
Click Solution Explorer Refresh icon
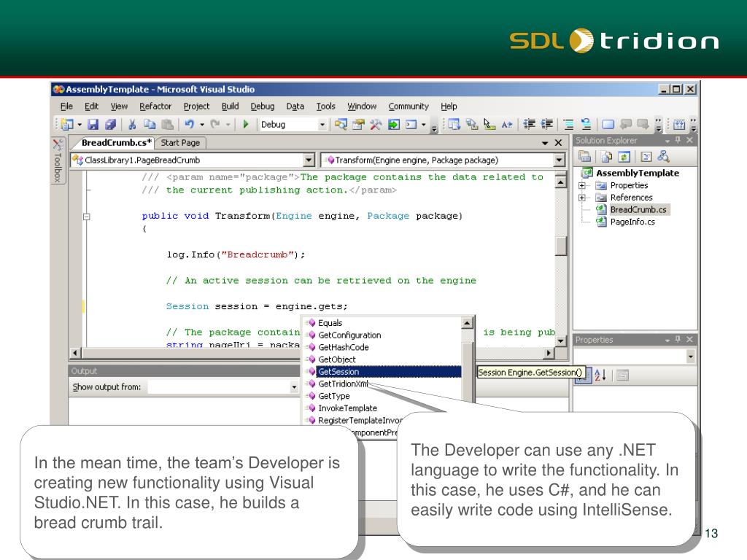pyautogui.click(x=624, y=157)
